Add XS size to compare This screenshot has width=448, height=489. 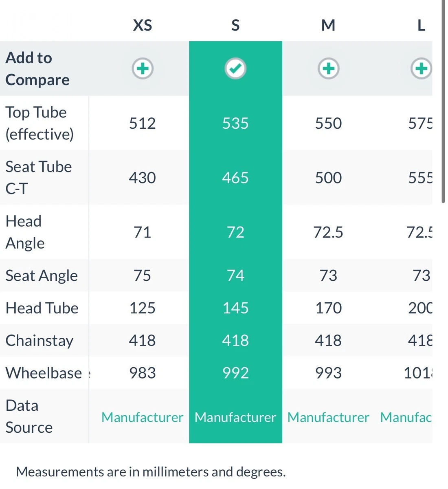pos(143,68)
